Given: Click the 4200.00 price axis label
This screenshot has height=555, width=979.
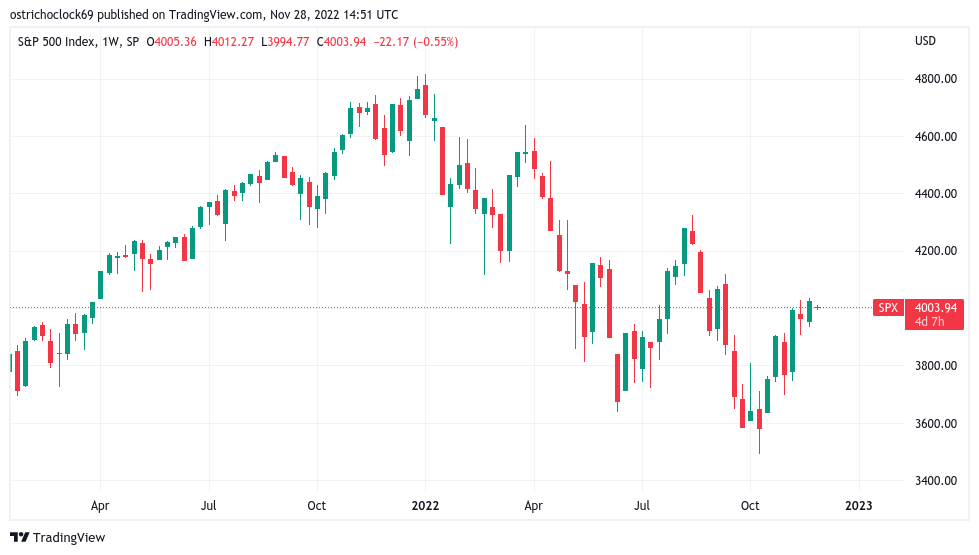Looking at the screenshot, I should tap(936, 251).
